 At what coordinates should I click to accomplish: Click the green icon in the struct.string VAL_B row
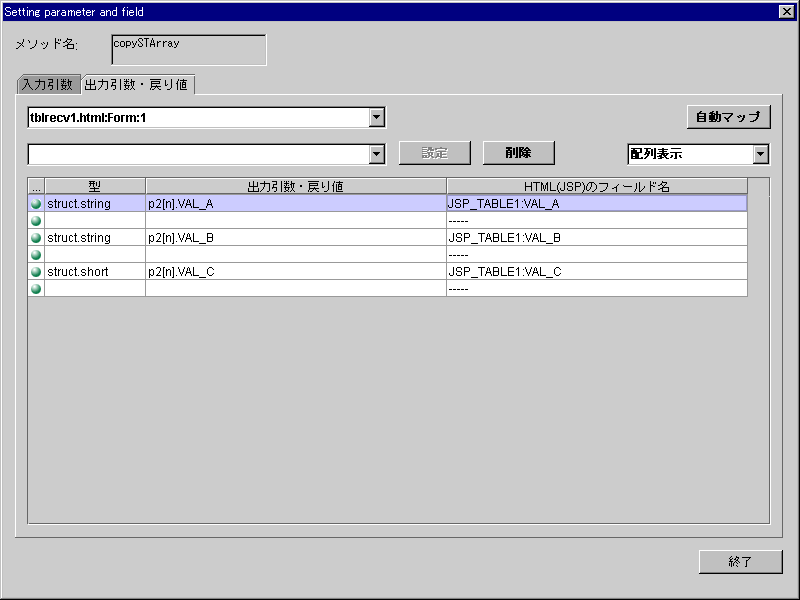36,238
